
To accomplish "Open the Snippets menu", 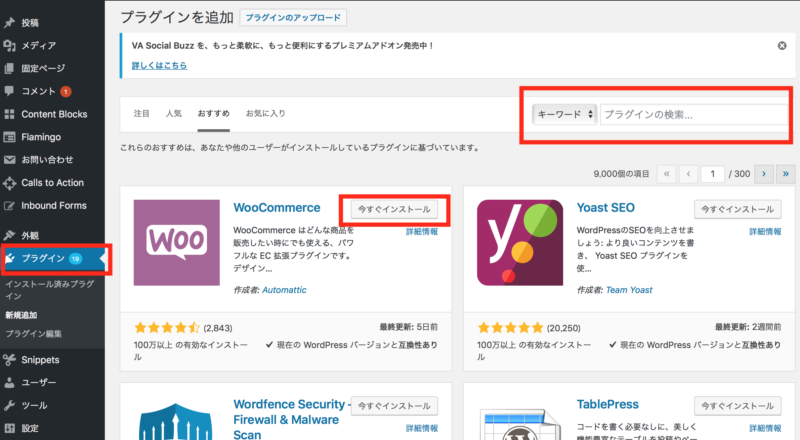I will (x=53, y=360).
